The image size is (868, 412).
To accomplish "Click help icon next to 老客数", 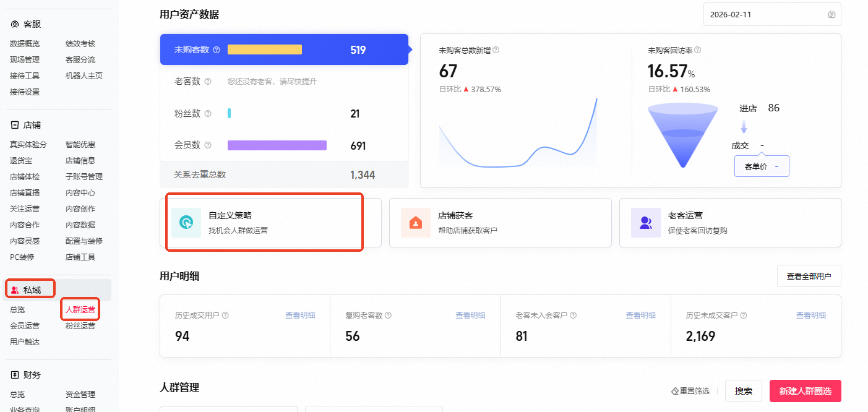I will [x=208, y=81].
